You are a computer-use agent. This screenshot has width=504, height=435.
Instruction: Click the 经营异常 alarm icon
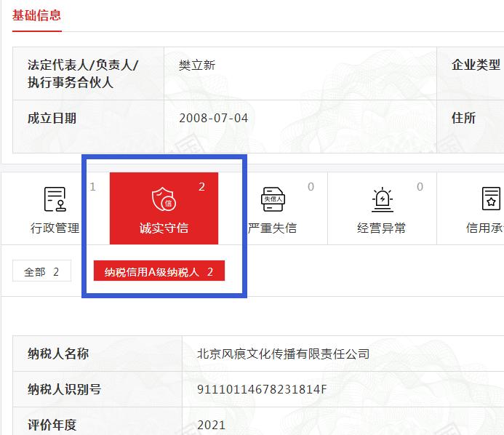coord(382,199)
